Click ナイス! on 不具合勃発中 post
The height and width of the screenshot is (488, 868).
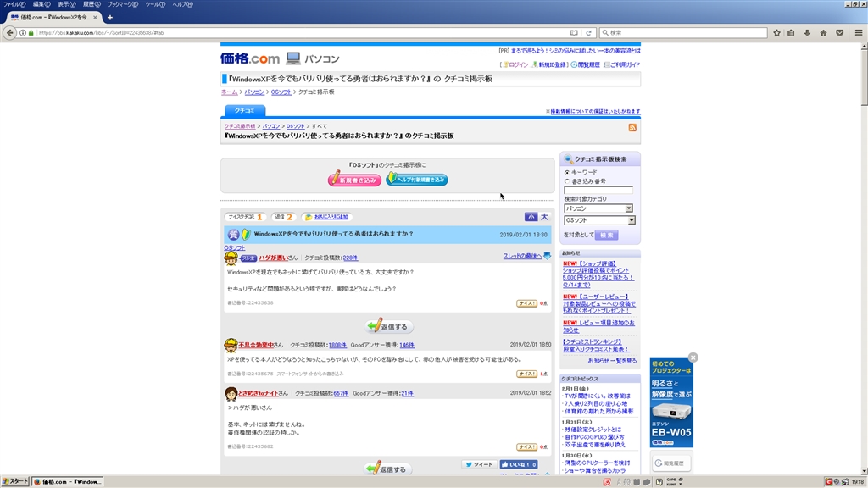(x=526, y=374)
